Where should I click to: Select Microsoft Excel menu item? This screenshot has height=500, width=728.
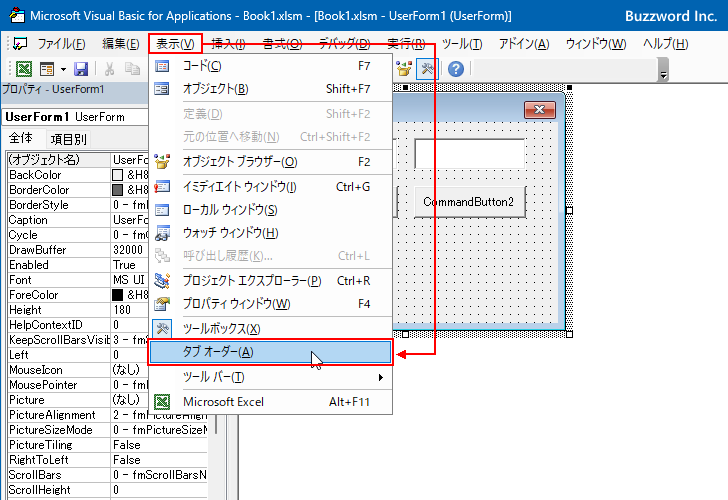[271, 402]
